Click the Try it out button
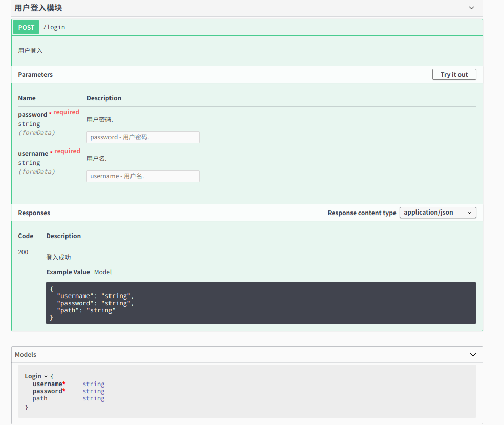 [x=454, y=74]
